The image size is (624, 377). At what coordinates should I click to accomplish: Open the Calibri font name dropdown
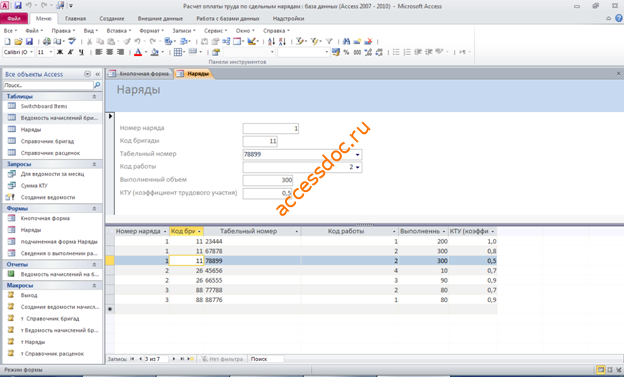31,52
